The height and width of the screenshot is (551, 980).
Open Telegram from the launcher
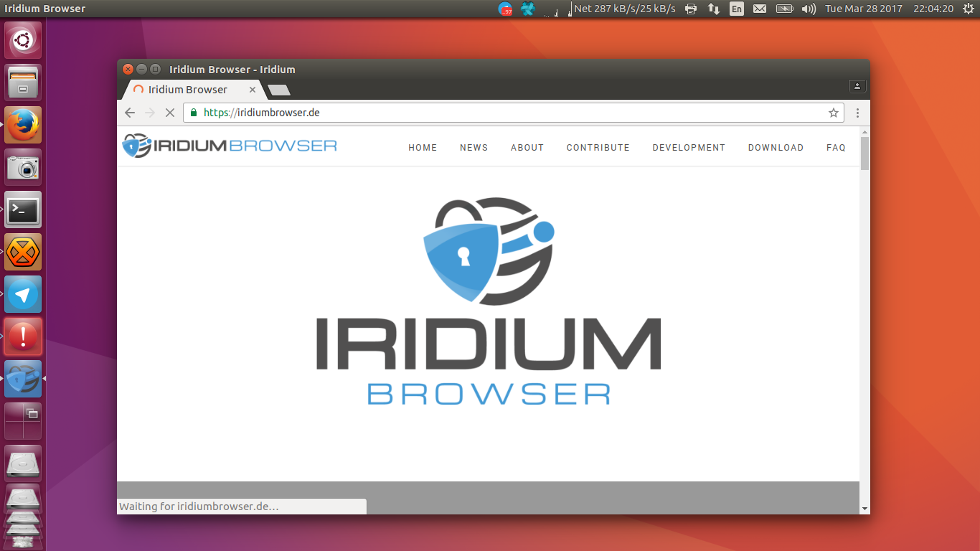coord(23,294)
